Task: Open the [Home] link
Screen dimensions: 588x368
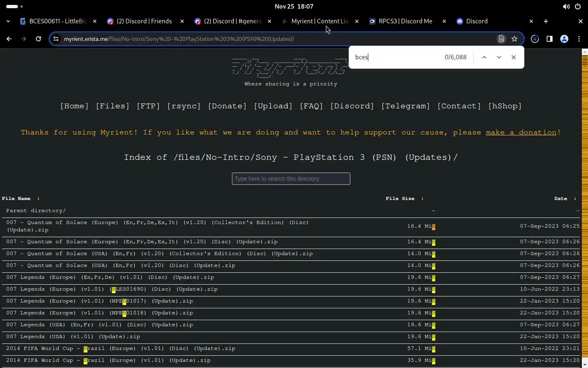Action: coord(74,106)
